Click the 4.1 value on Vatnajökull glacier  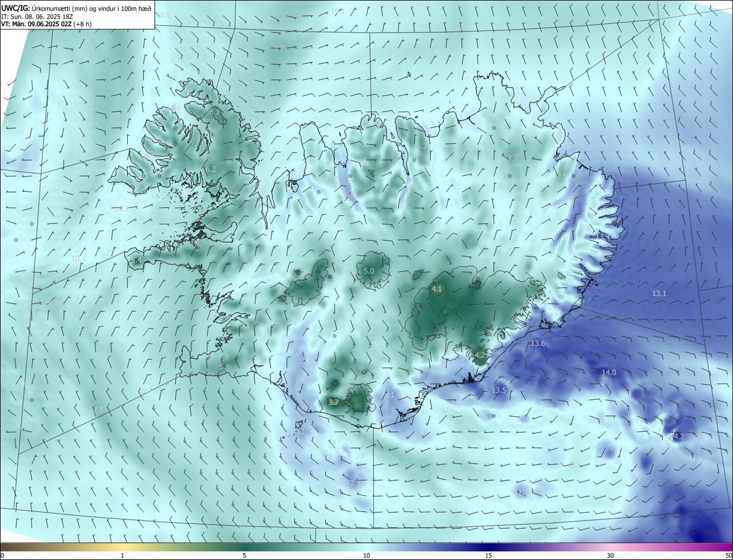437,289
